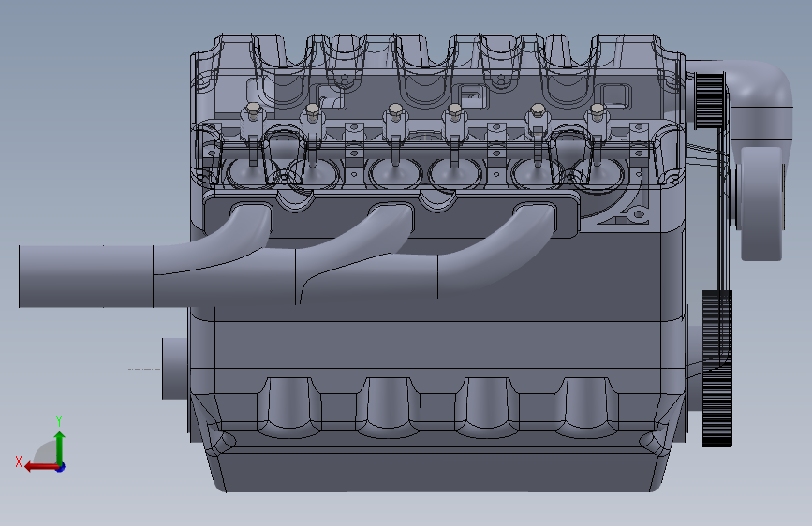The width and height of the screenshot is (812, 526).
Task: Select the crankshaft stub on engine's left side
Action: pyautogui.click(x=175, y=369)
